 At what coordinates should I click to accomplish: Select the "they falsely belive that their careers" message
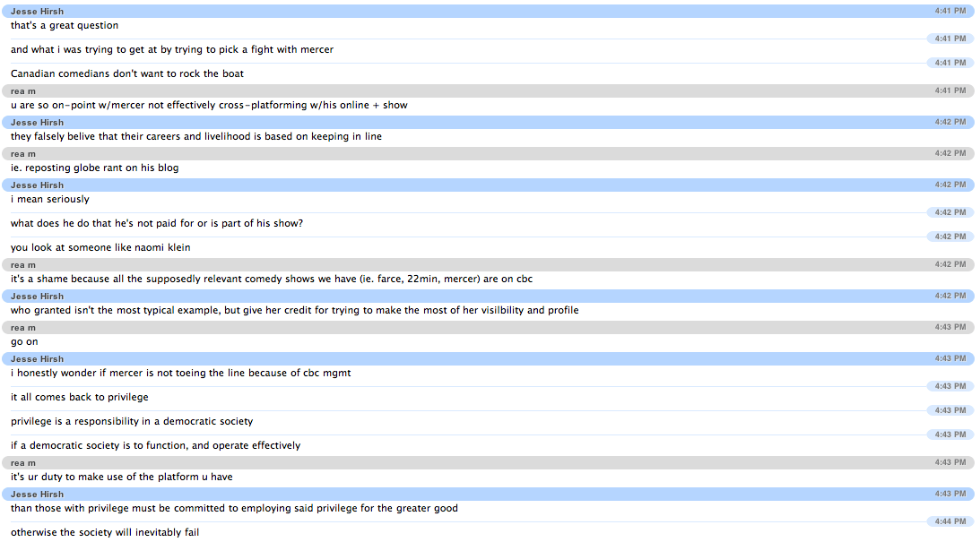pyautogui.click(x=196, y=137)
